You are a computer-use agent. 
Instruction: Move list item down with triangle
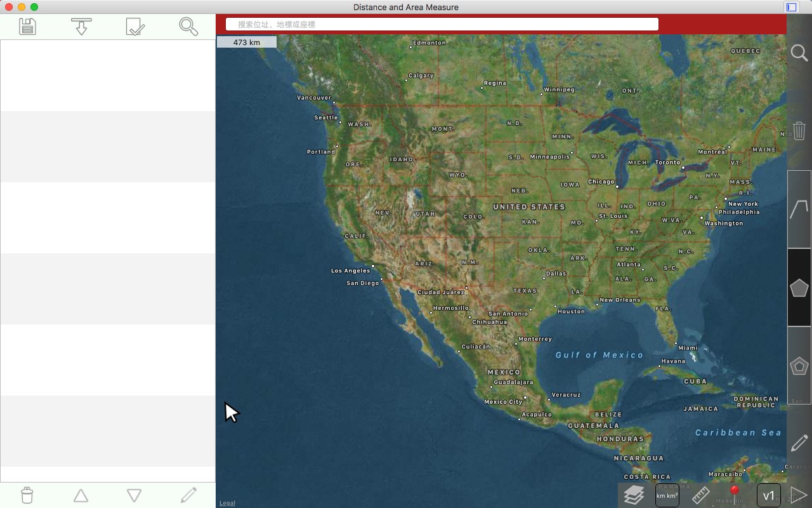pyautogui.click(x=134, y=495)
